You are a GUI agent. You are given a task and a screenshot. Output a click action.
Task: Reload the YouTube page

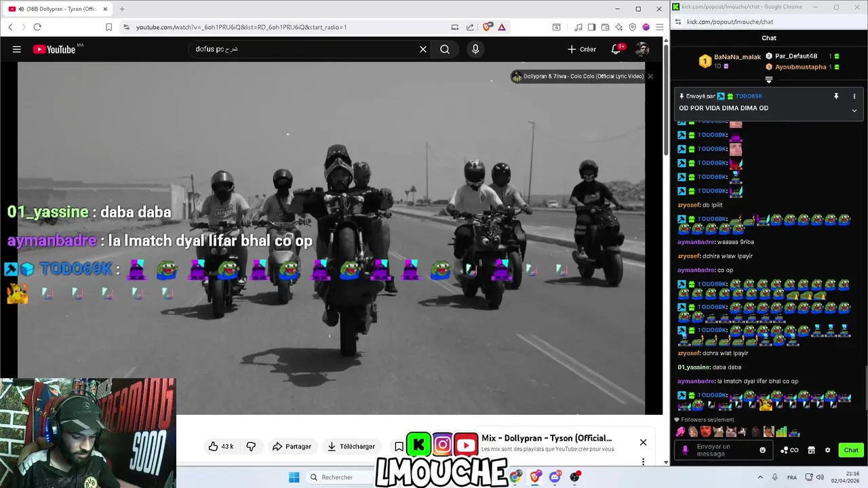37,27
